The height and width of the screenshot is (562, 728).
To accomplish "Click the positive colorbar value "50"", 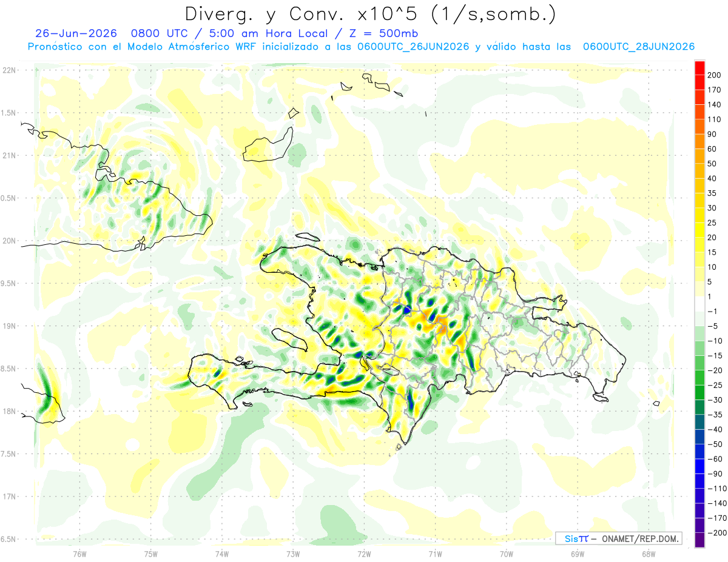I will (x=713, y=164).
